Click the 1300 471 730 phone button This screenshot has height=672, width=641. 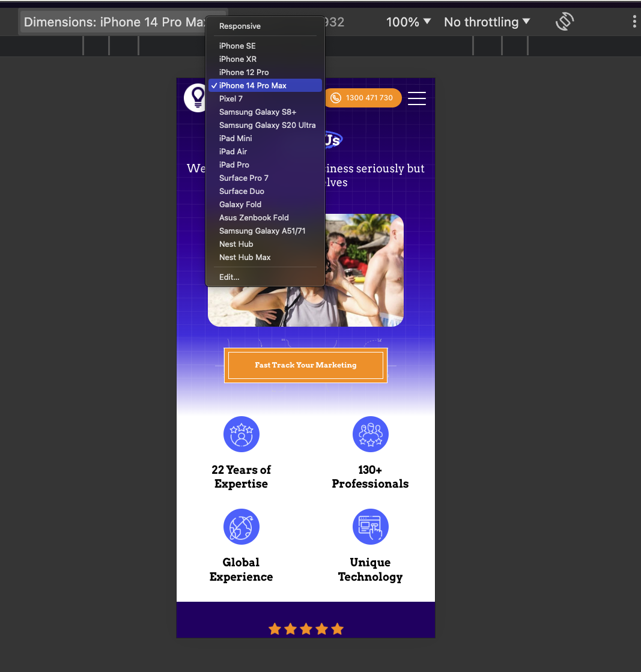pyautogui.click(x=363, y=98)
